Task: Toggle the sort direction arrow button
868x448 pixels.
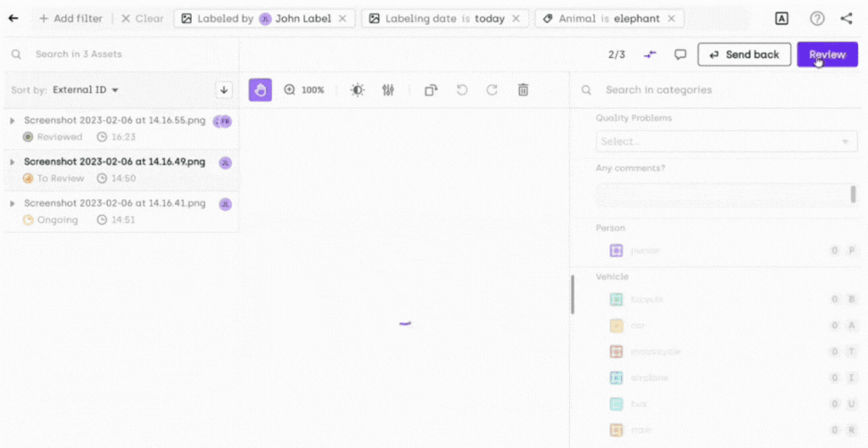Action: click(x=224, y=90)
